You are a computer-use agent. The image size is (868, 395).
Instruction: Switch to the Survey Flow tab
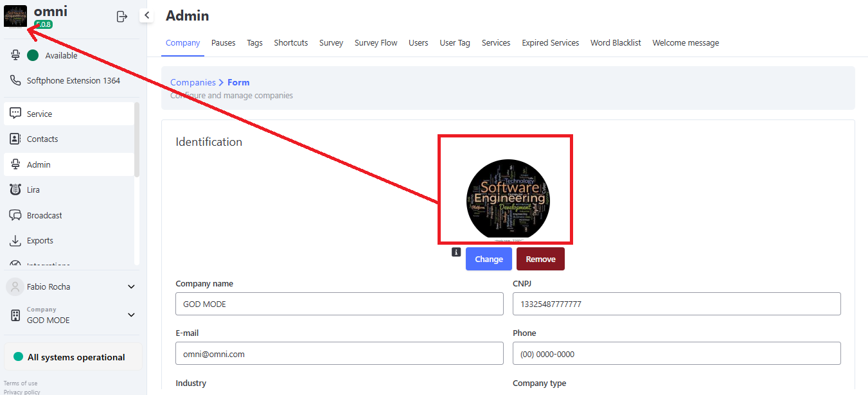(376, 43)
